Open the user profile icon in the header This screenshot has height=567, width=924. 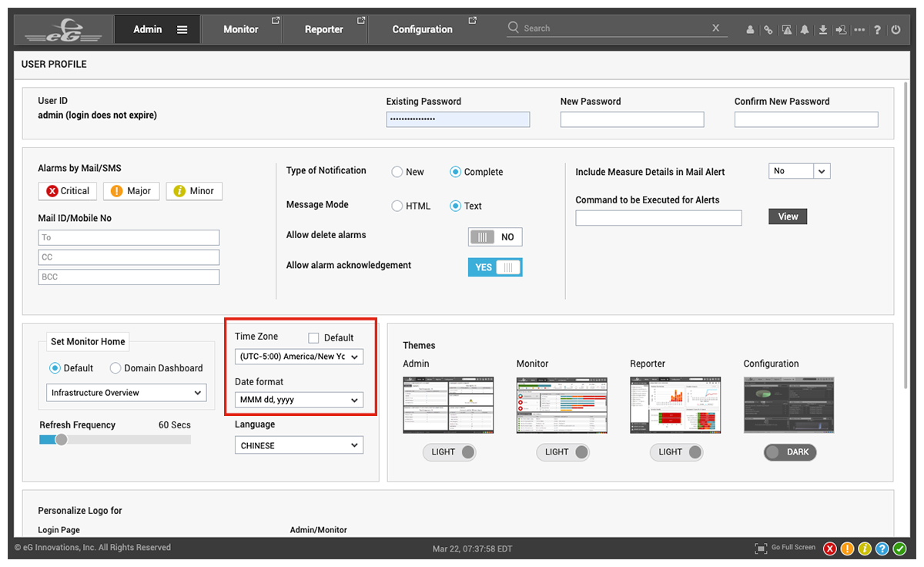751,30
